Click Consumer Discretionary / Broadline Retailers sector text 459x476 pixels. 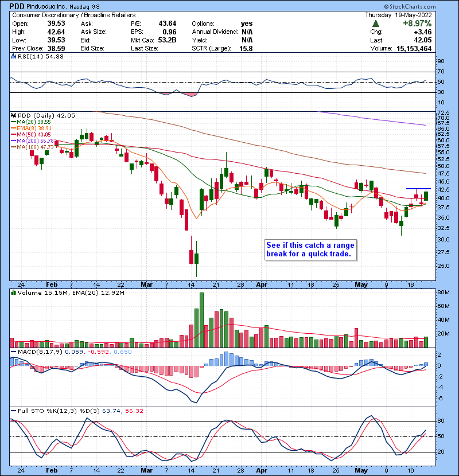coord(74,15)
